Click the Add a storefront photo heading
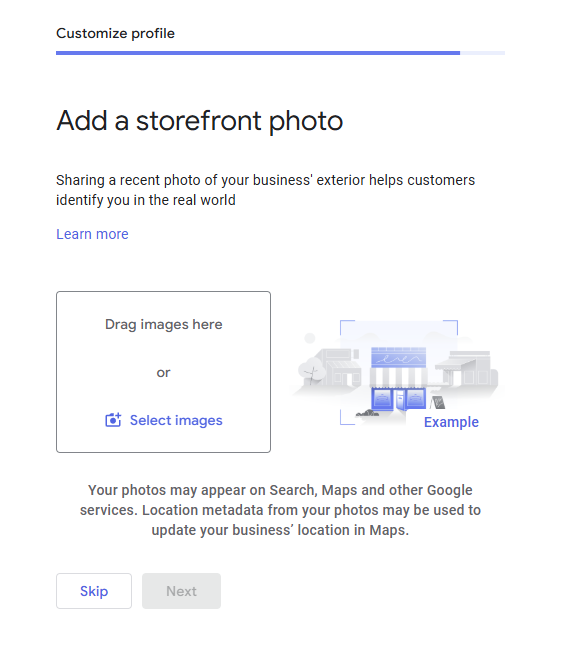Image resolution: width=565 pixels, height=654 pixels. point(200,121)
